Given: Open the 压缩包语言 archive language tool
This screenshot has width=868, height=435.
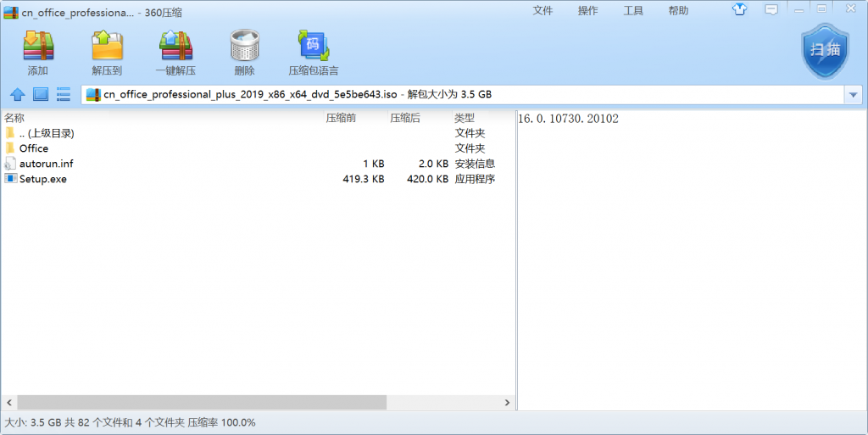Looking at the screenshot, I should 314,46.
